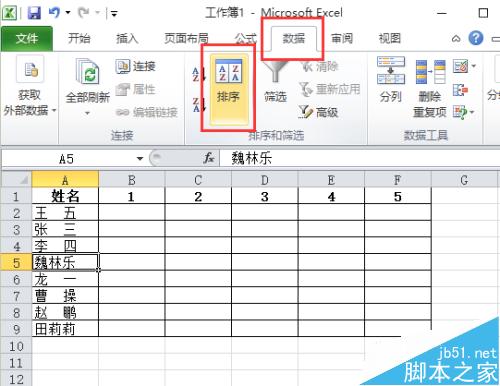Open the 文件 tab
Image resolution: width=500 pixels, height=386 pixels.
27,39
